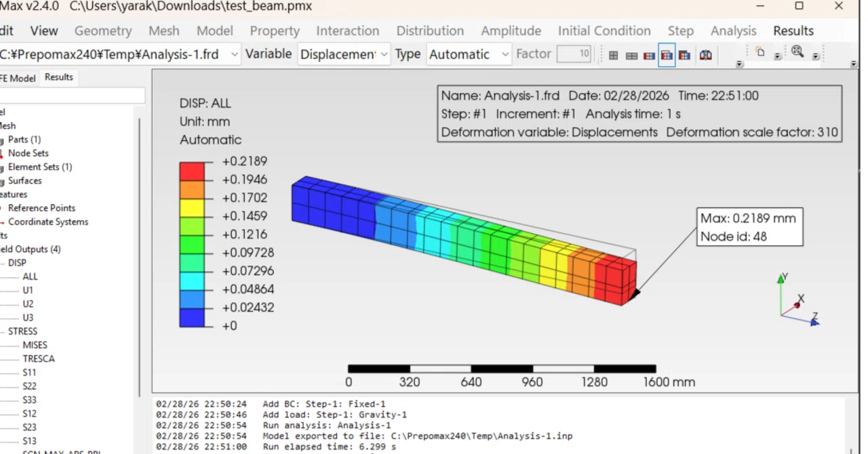
Task: Select Element Sets (1) in the tree
Action: click(40, 167)
